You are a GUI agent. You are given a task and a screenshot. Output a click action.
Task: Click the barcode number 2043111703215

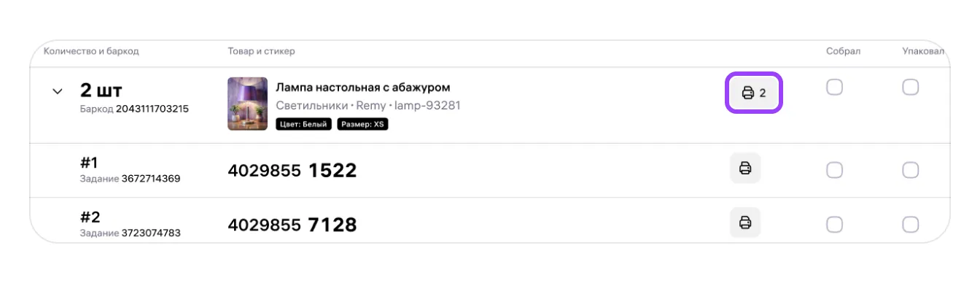(x=152, y=109)
